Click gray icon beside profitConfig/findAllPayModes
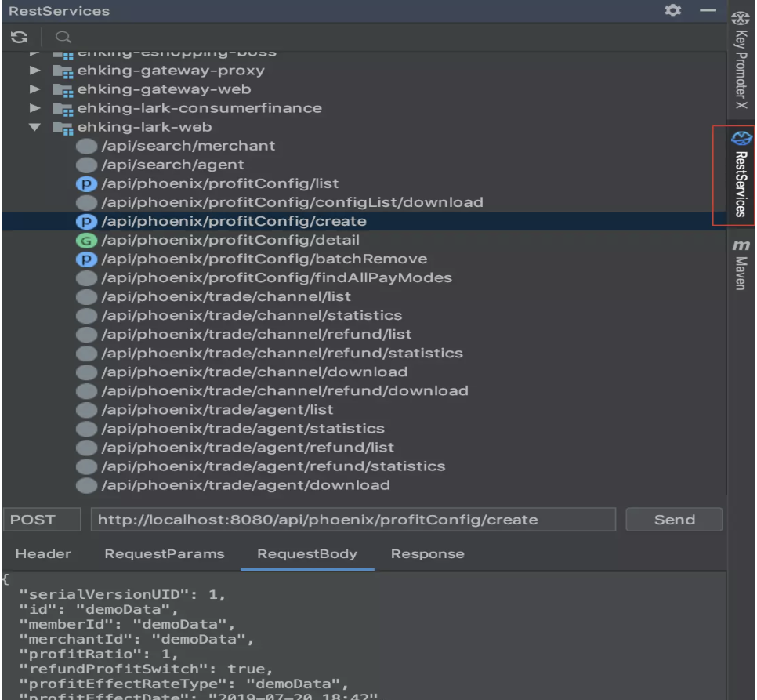The image size is (757, 700). pos(86,278)
